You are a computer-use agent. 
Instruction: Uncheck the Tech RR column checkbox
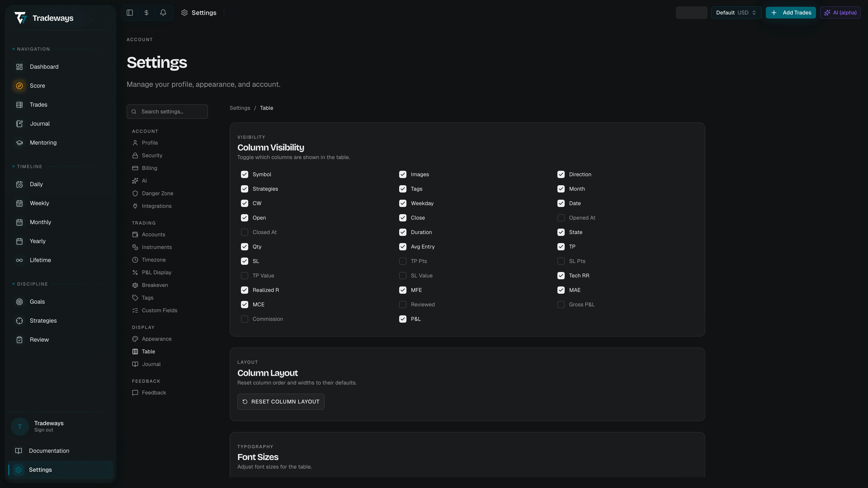[x=561, y=275]
